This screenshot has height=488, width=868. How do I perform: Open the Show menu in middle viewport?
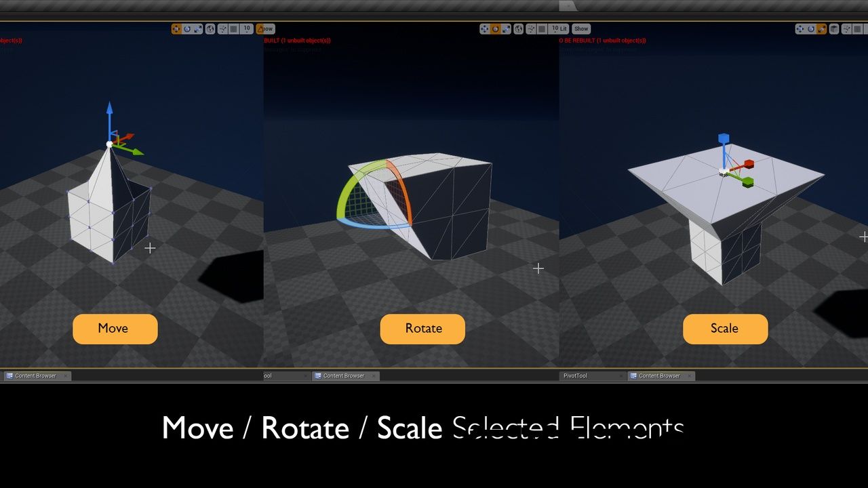pyautogui.click(x=581, y=29)
